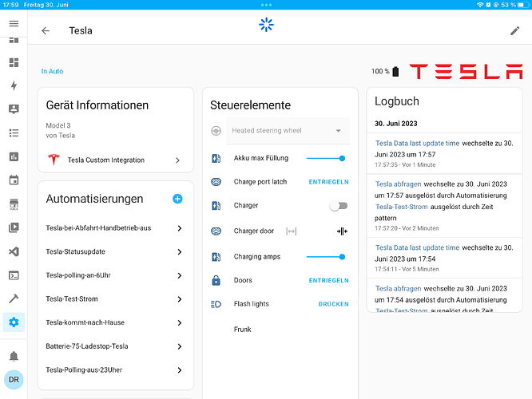Open Tesla-Test-Strom link in Logbuch
This screenshot has height=399, width=532.
[401, 207]
